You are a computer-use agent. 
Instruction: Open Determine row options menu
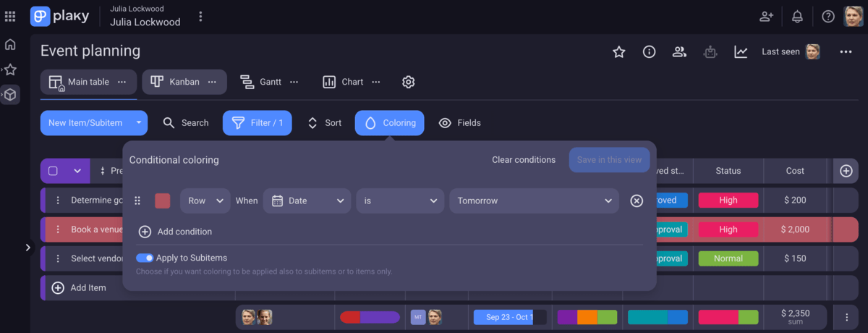click(x=58, y=201)
